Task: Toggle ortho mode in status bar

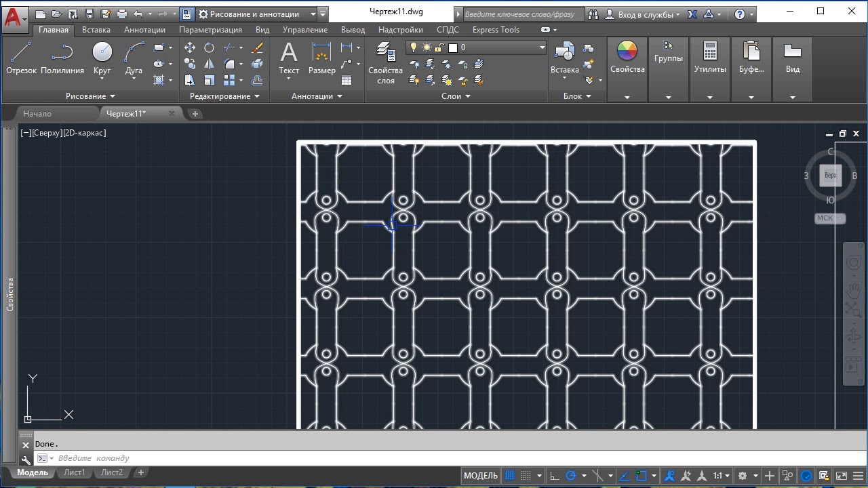Action: (x=554, y=476)
